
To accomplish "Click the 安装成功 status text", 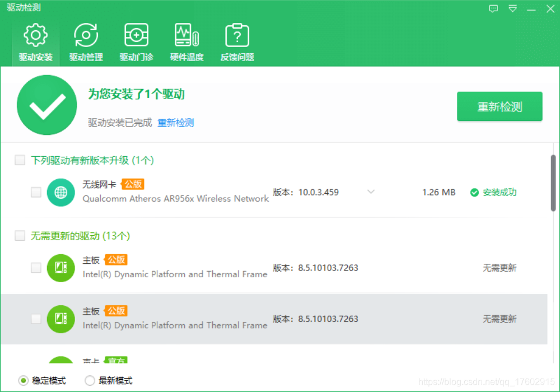I will (x=500, y=193).
